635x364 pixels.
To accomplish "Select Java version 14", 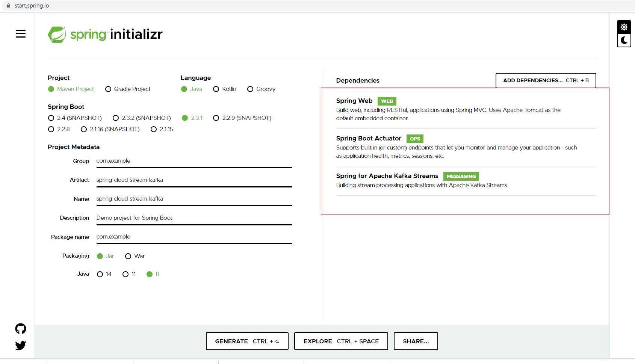I will pos(104,274).
